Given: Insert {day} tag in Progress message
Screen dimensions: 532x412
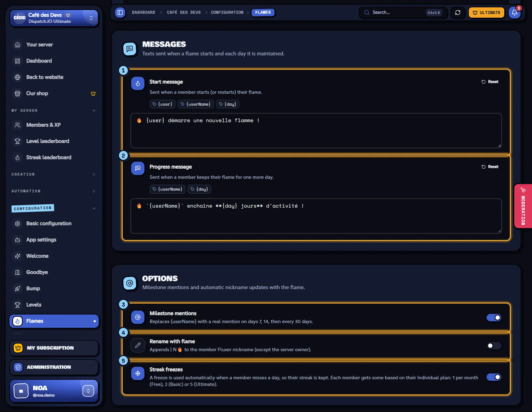Looking at the screenshot, I should (x=199, y=189).
